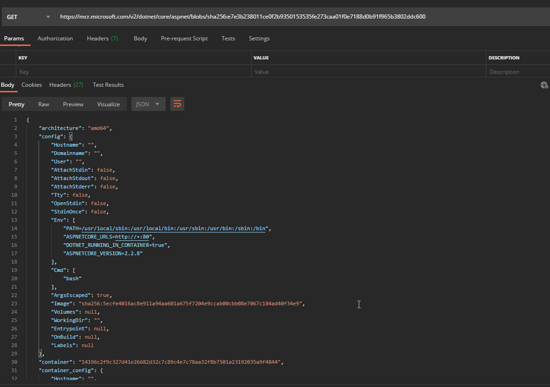Show response Cookies tab
Screen dimensions: 550x387
coord(32,85)
